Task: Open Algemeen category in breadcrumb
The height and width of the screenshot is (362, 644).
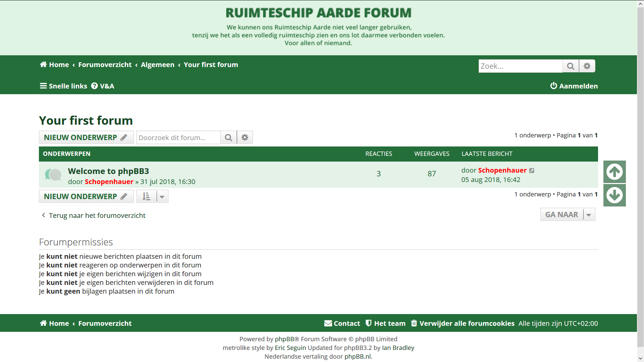Action: click(x=158, y=65)
